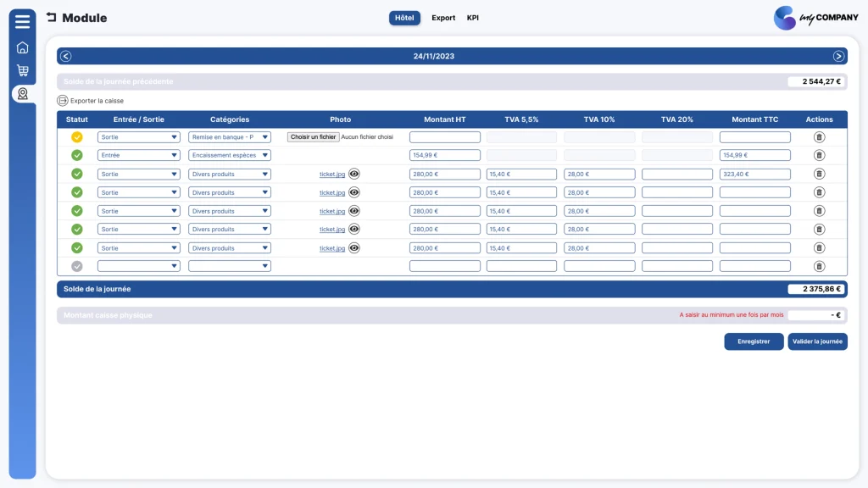Screen dimensions: 868x488
Task: Click the Photo column header
Action: (x=341, y=119)
